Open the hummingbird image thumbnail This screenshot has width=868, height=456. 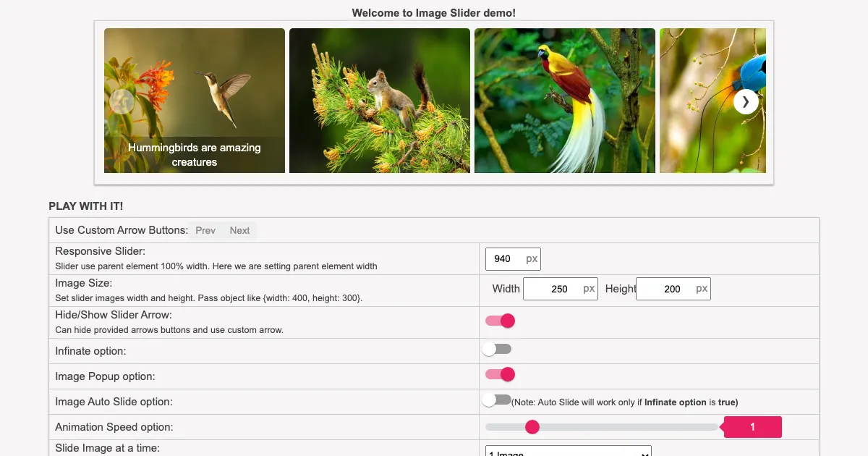195,101
